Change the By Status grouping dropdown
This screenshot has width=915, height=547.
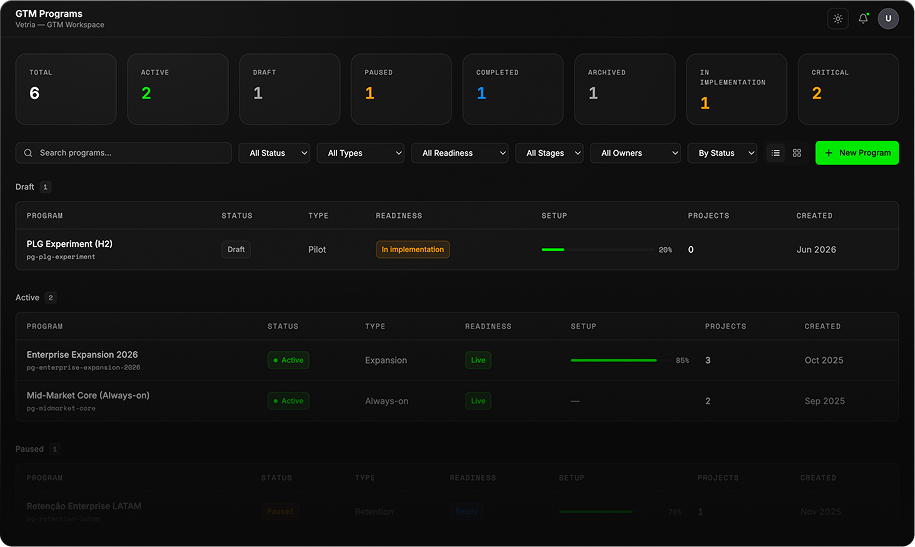point(722,153)
